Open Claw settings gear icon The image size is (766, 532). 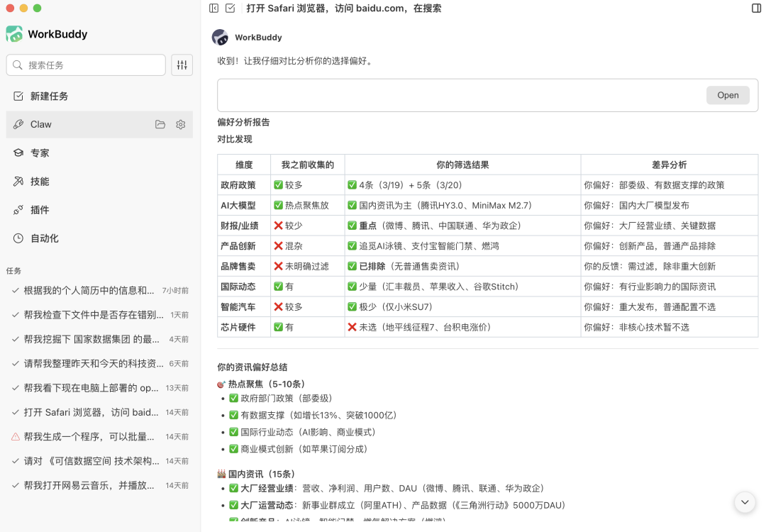[181, 125]
